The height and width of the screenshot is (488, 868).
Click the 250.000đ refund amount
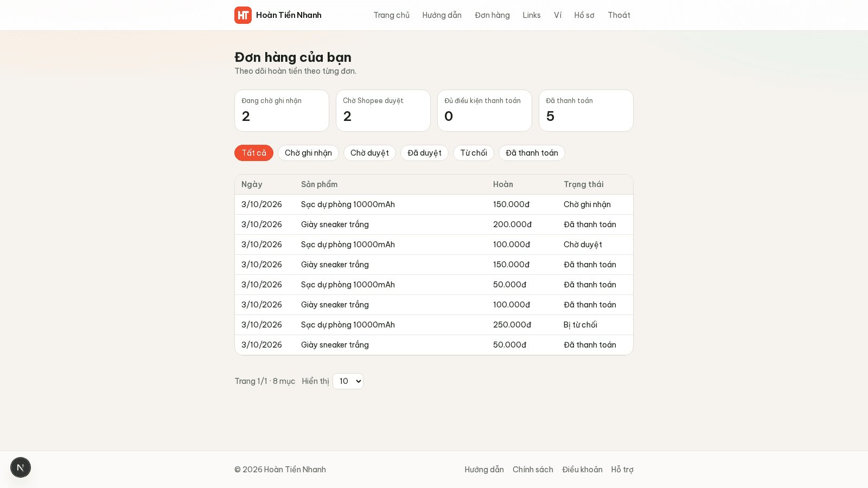click(512, 325)
